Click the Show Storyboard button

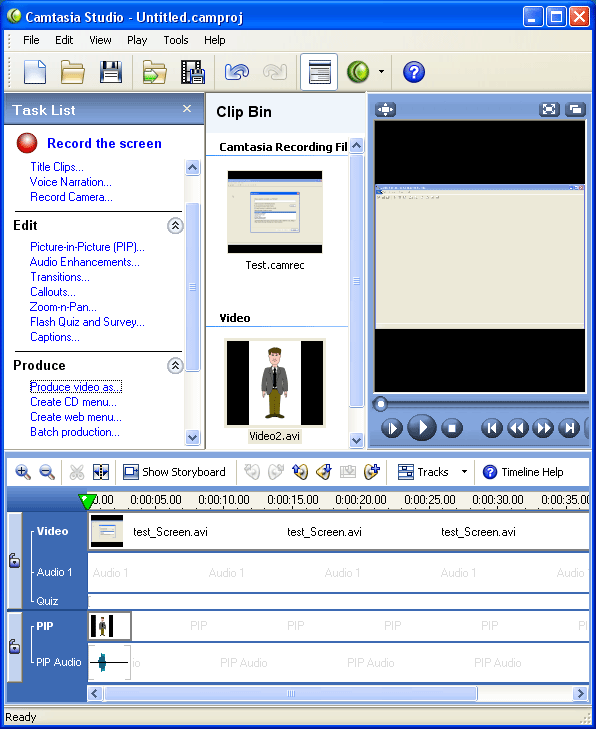click(x=174, y=472)
